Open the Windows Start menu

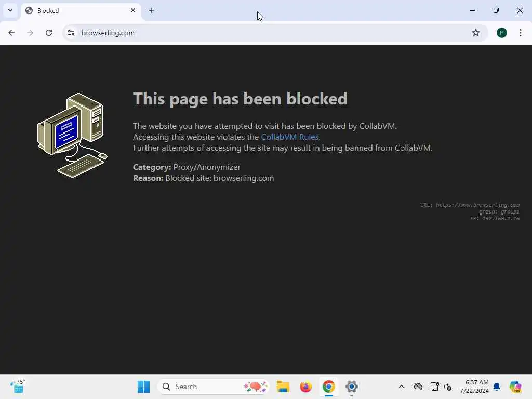143,387
